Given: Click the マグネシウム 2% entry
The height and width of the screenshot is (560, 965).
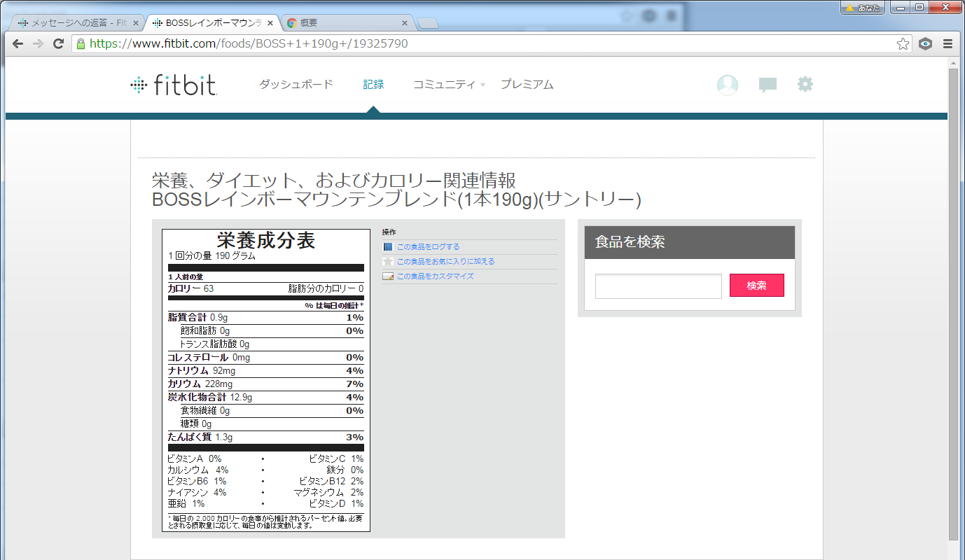Looking at the screenshot, I should coord(328,492).
